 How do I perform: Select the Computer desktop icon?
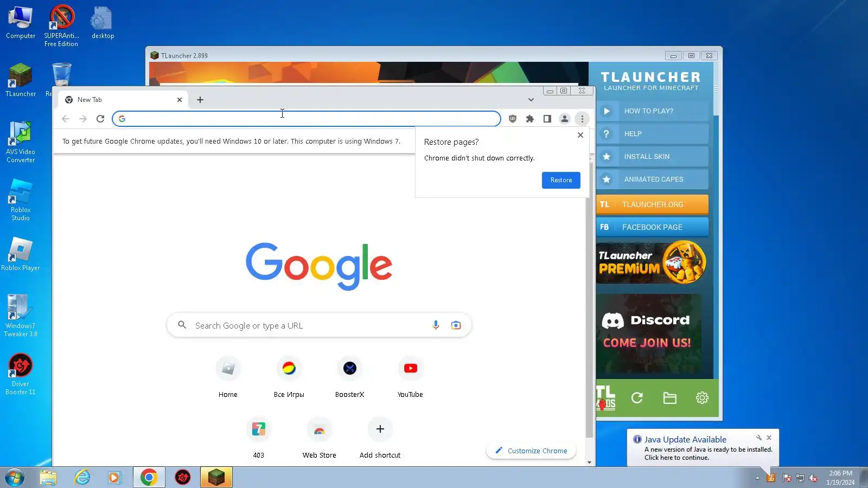coord(21,23)
